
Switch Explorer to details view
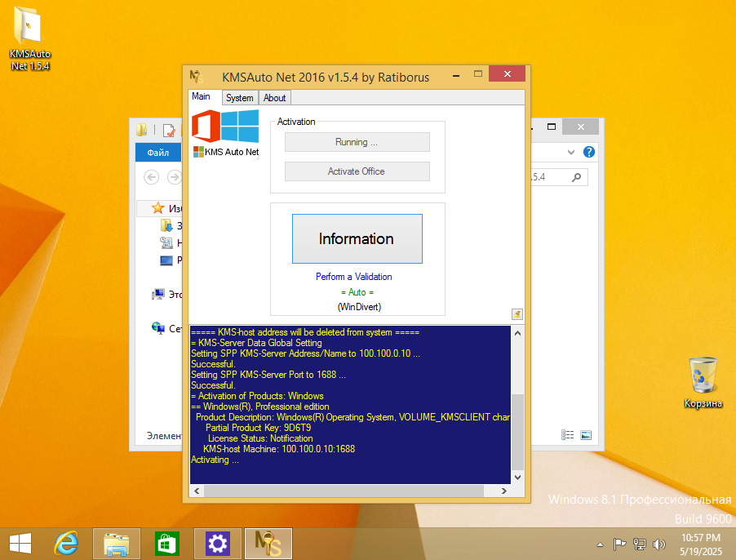coord(567,434)
